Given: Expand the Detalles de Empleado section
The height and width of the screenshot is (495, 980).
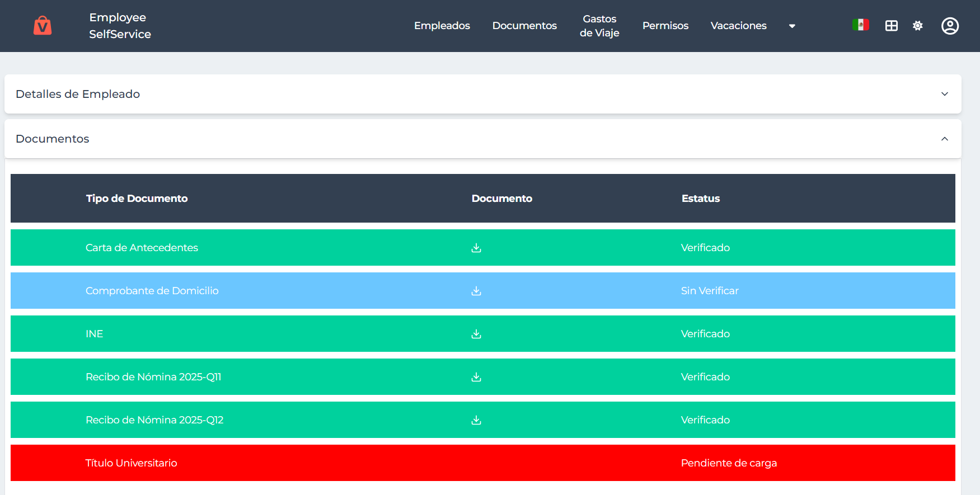Looking at the screenshot, I should tap(944, 94).
